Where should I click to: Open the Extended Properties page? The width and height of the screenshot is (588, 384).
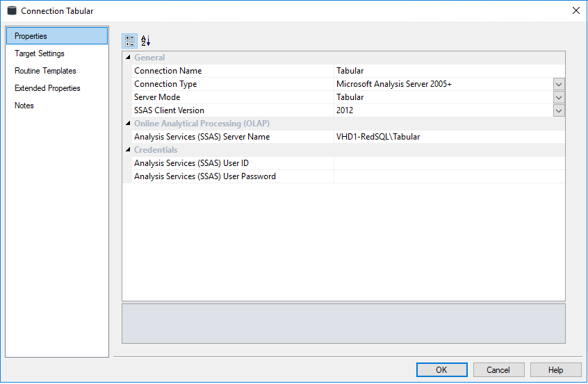click(47, 88)
